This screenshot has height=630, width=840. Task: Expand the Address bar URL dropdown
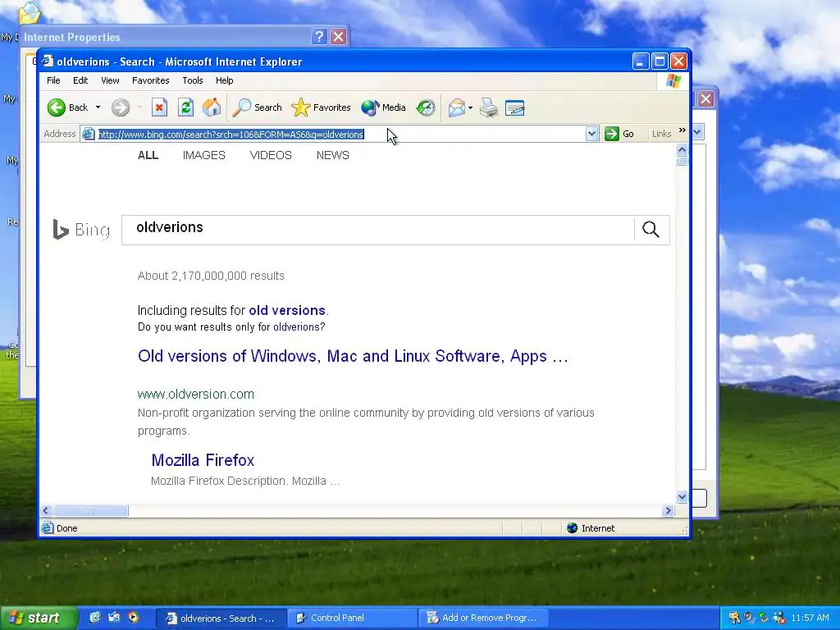591,134
